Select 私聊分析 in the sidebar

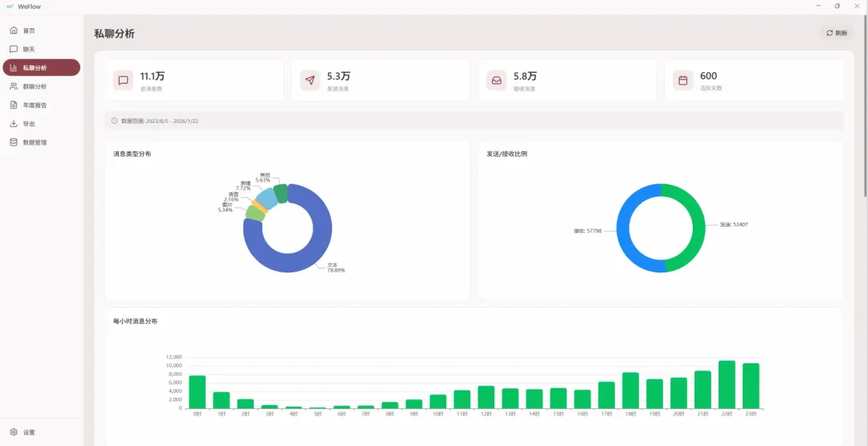(42, 68)
